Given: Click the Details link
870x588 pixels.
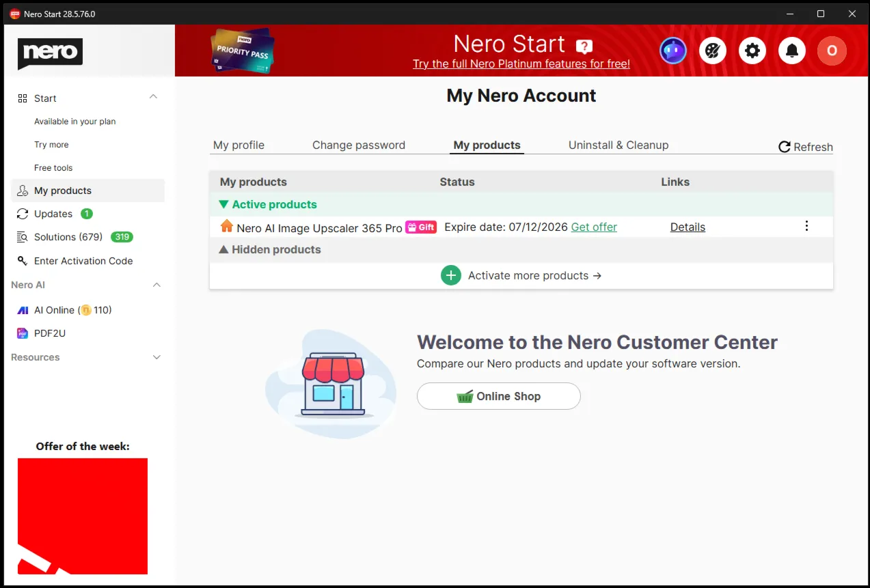Looking at the screenshot, I should click(688, 227).
